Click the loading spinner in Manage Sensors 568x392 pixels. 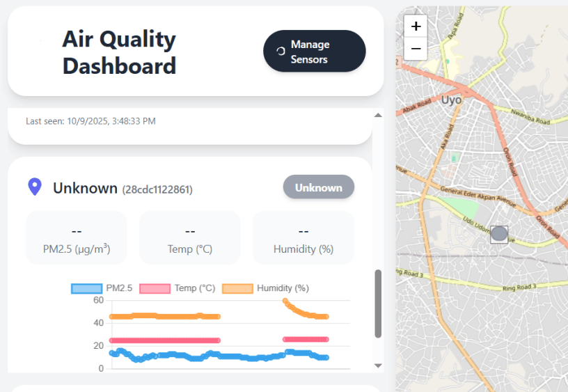tap(281, 51)
